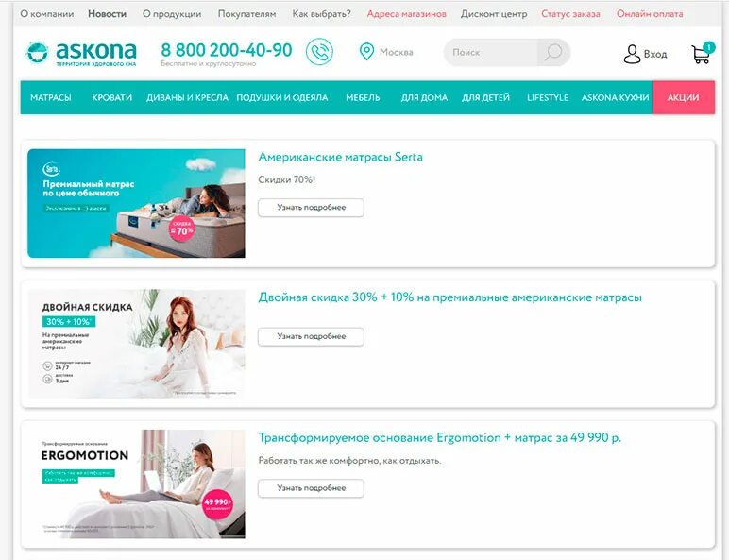This screenshot has width=729, height=560.
Task: Open the Serta premium mattress banner image
Action: [136, 203]
